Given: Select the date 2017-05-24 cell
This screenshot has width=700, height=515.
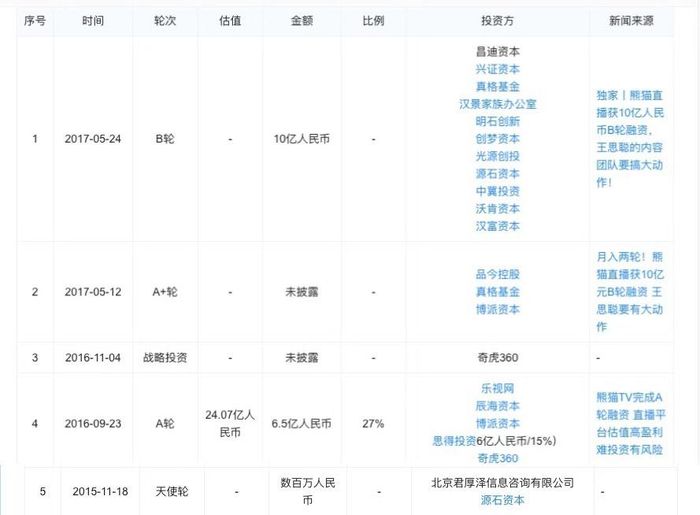Looking at the screenshot, I should 93,139.
